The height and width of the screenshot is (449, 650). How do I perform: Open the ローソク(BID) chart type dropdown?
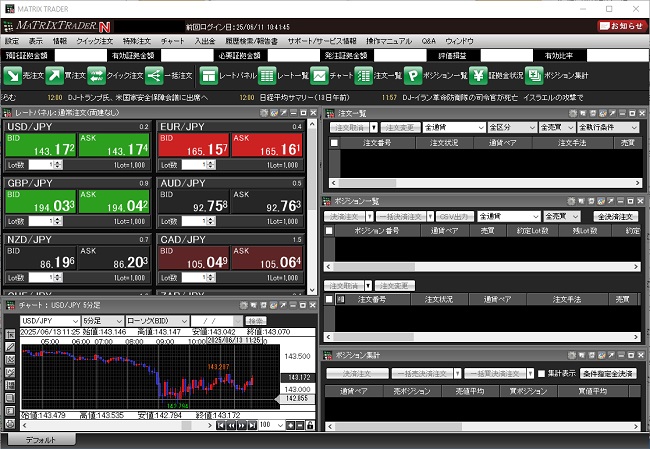pos(157,321)
